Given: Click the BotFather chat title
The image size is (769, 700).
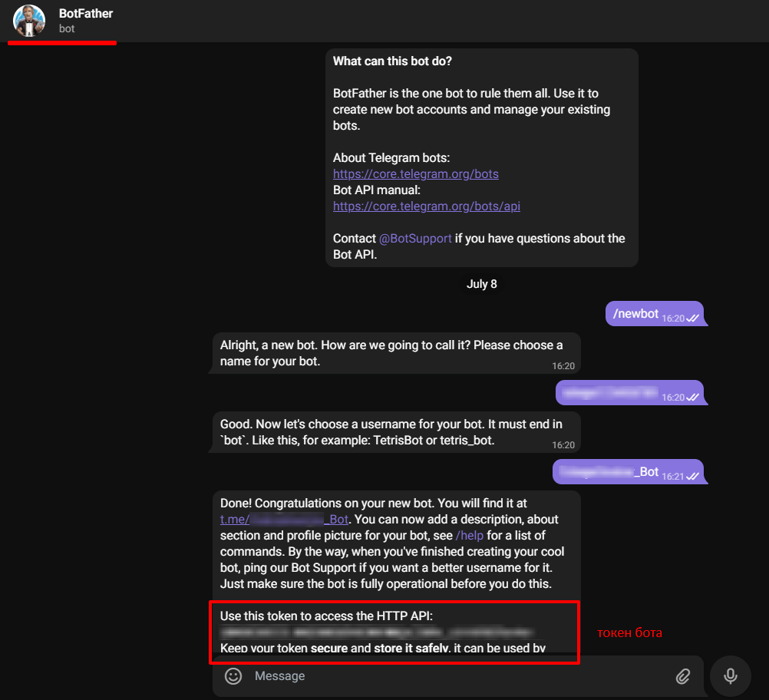Looking at the screenshot, I should (x=86, y=14).
